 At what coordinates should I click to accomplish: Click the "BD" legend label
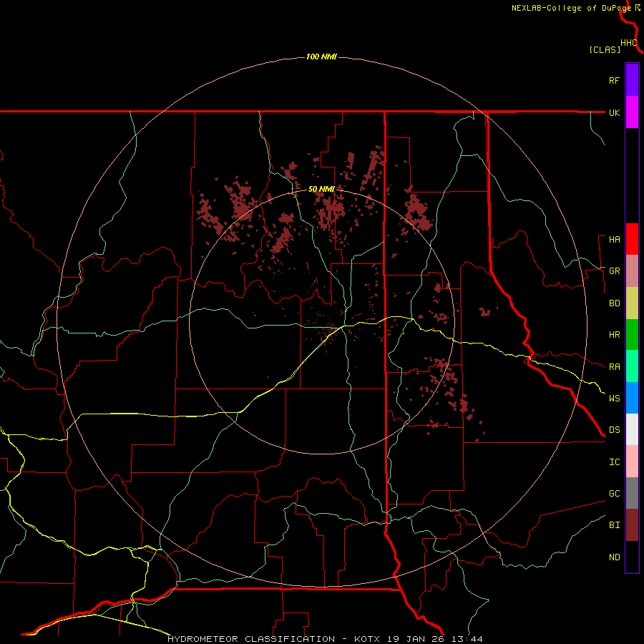[614, 303]
